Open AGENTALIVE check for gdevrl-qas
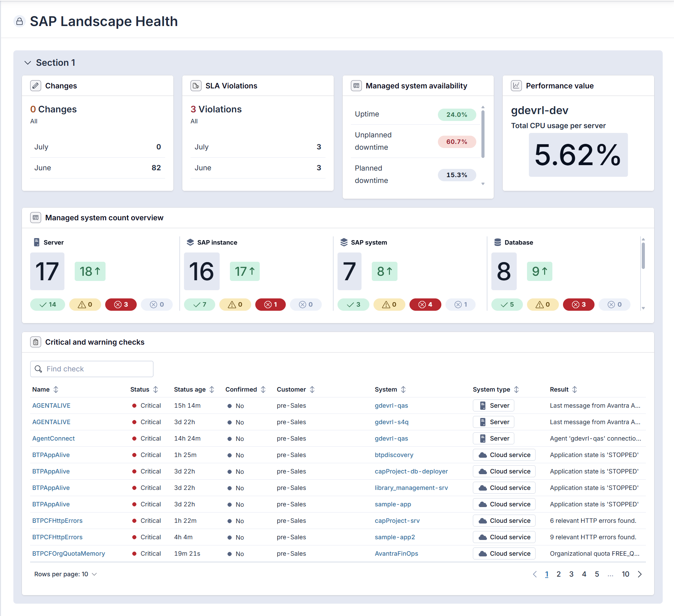Image resolution: width=674 pixels, height=616 pixels. [x=51, y=406]
